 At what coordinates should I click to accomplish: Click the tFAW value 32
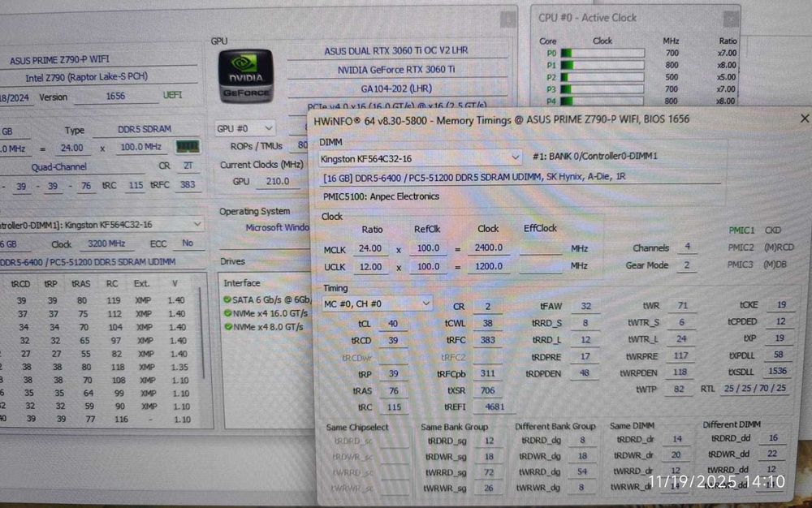pos(585,306)
